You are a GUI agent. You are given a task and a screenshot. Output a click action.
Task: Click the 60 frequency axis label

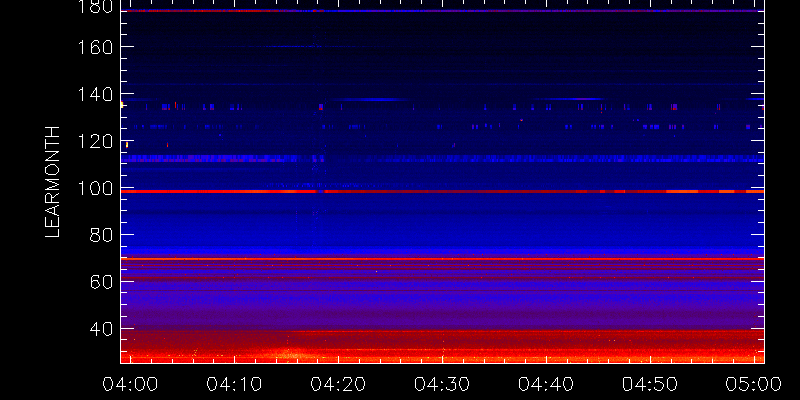pos(101,282)
